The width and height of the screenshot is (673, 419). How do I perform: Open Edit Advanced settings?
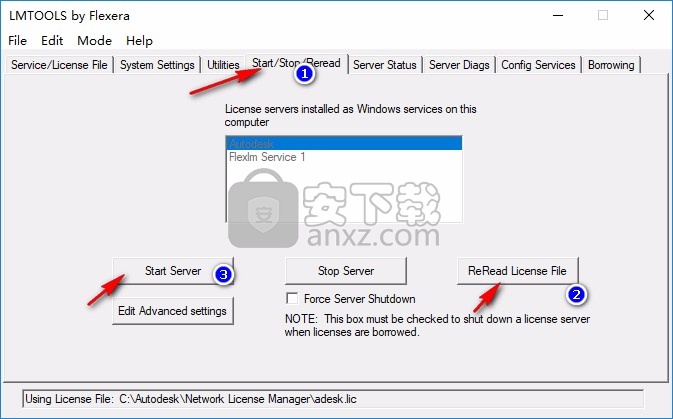(x=173, y=311)
